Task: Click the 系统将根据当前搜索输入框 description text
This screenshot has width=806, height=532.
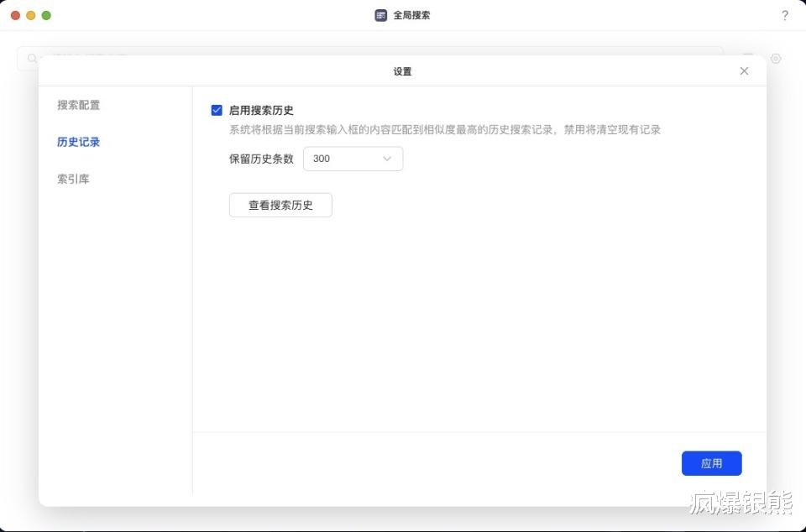Action: (x=445, y=130)
